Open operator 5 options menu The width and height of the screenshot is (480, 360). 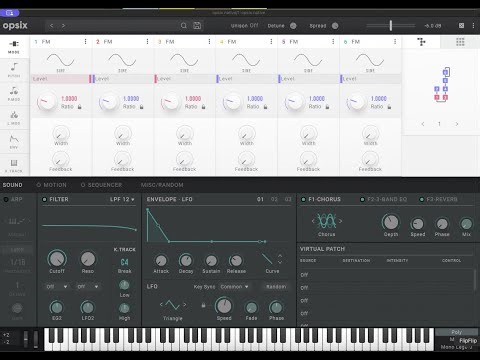pos(333,41)
